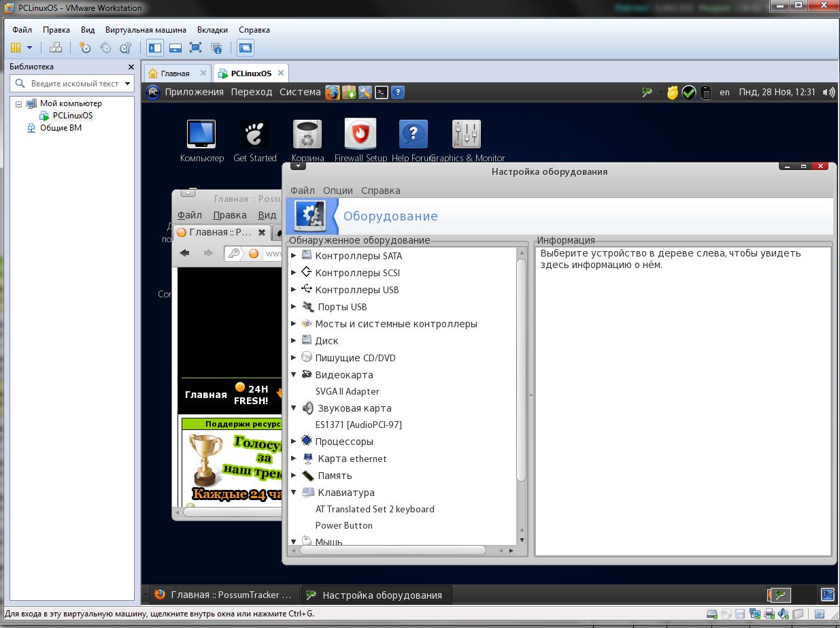The width and height of the screenshot is (840, 628).
Task: Expand Мосты и системные контроллеры
Action: click(x=294, y=324)
